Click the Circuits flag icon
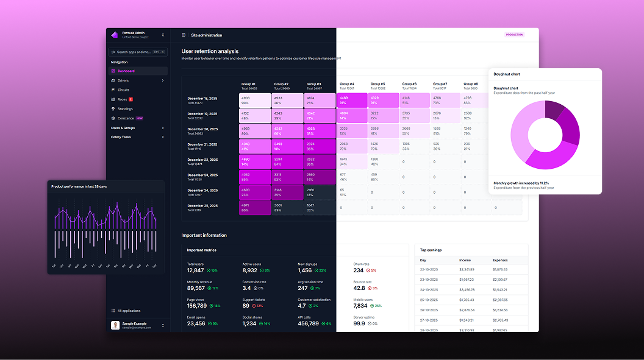 (x=113, y=90)
